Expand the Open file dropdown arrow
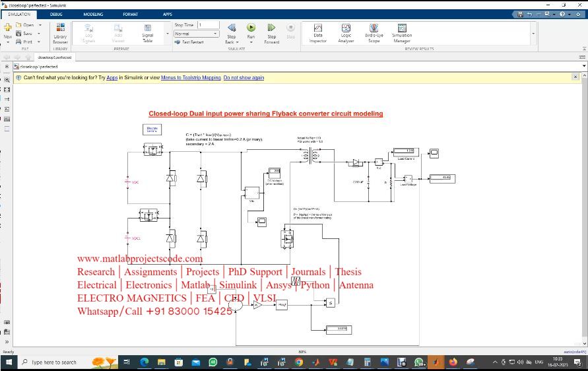This screenshot has height=371, width=588. 40,25
